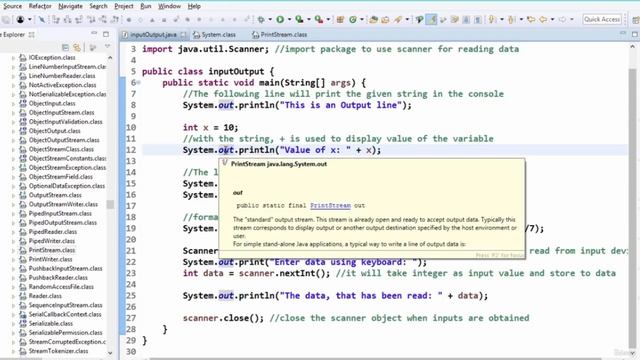Screen dimensions: 640x360
Task: Click the Next Annotation icon
Action: 491,19
